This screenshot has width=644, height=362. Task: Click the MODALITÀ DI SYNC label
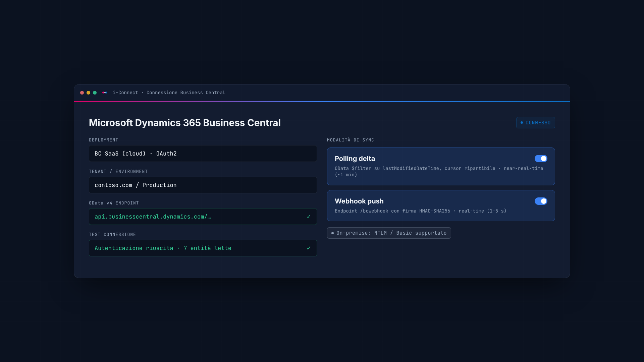[x=351, y=140]
